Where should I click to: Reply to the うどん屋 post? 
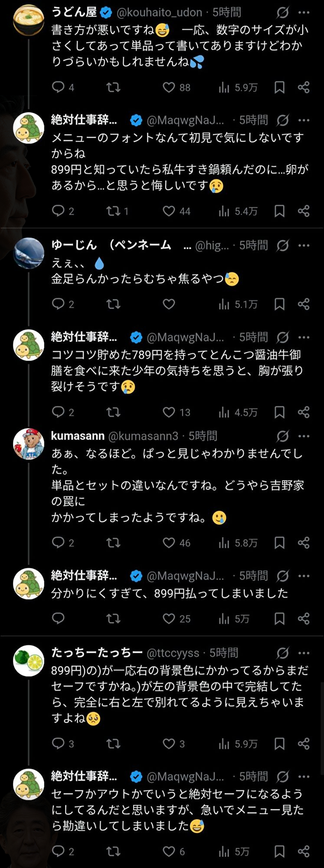pyautogui.click(x=58, y=87)
